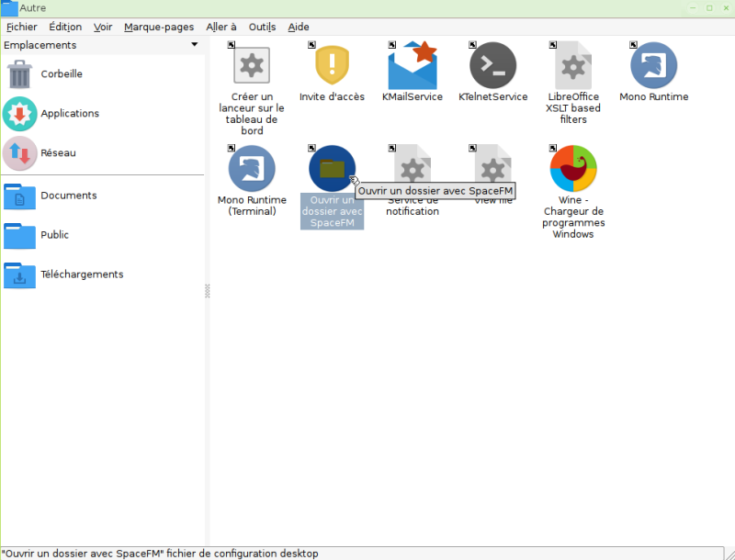The image size is (735, 560).
Task: Open the Réseau network icon
Action: [x=19, y=153]
